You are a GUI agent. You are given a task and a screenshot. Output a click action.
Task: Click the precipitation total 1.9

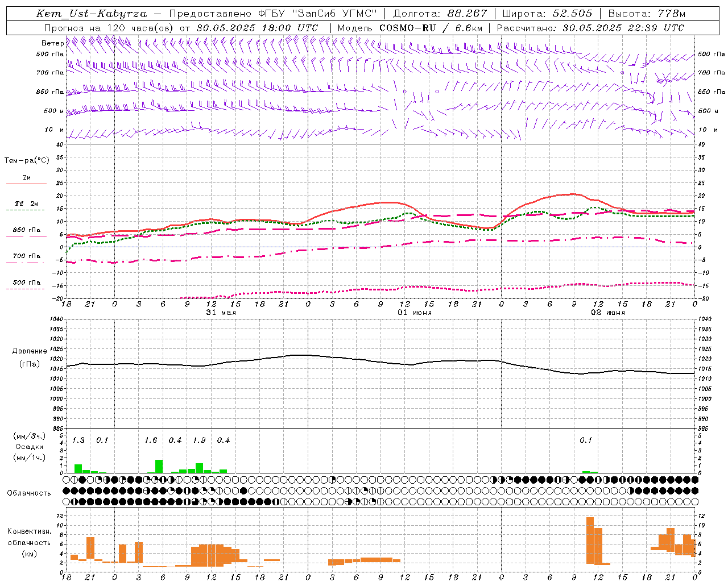[x=199, y=440]
